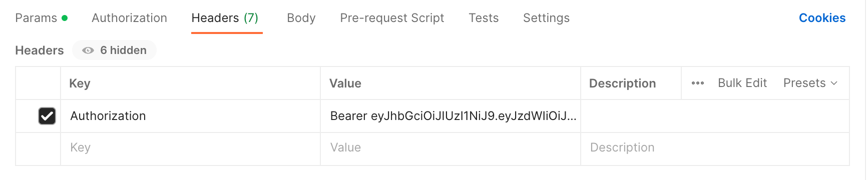
Task: Click the Bearer token value field
Action: point(451,116)
